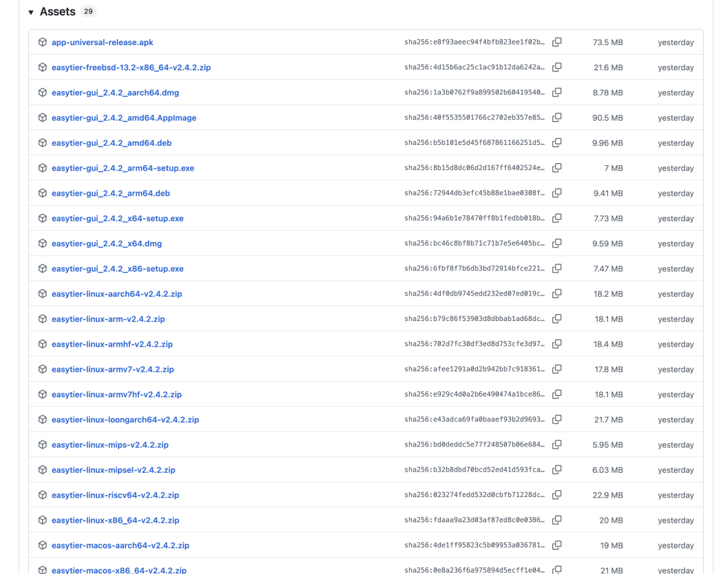Viewport: 728px width, 574px height.
Task: Copy hash for easytier-gui aarch64.dmg
Action: click(x=557, y=92)
